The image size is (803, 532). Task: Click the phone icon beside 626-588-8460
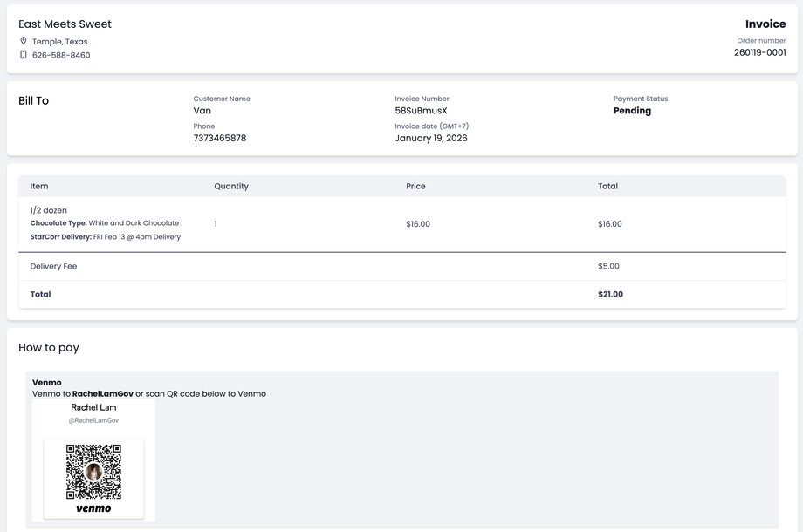point(23,55)
